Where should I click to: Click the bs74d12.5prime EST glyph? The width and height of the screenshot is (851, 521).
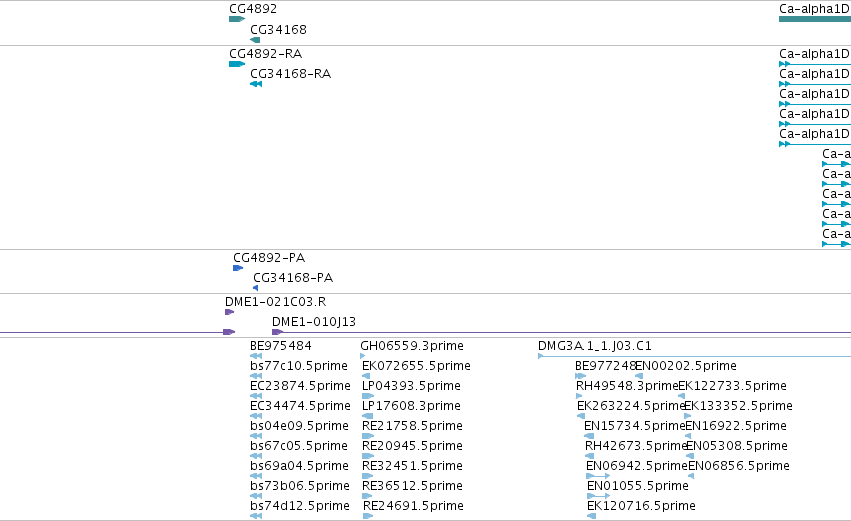coord(256,516)
